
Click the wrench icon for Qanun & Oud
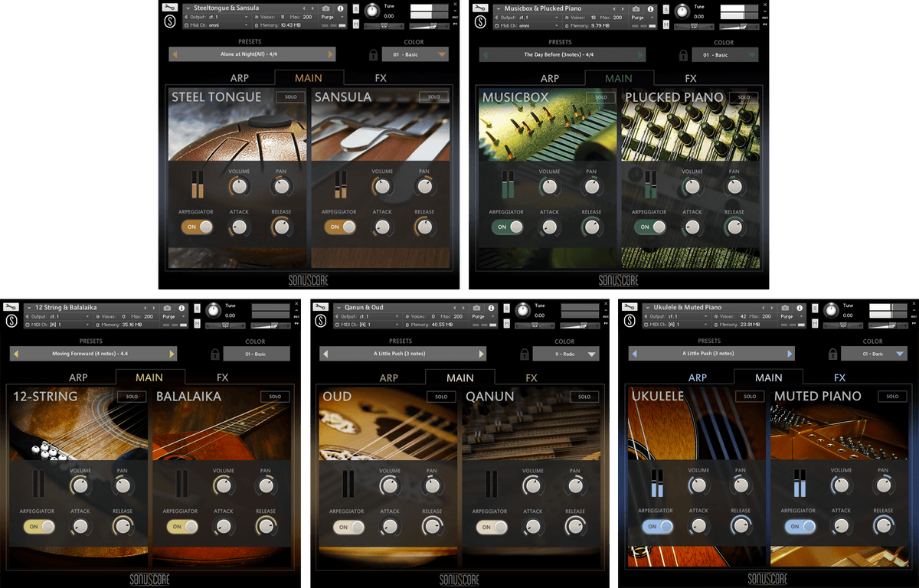[x=320, y=306]
